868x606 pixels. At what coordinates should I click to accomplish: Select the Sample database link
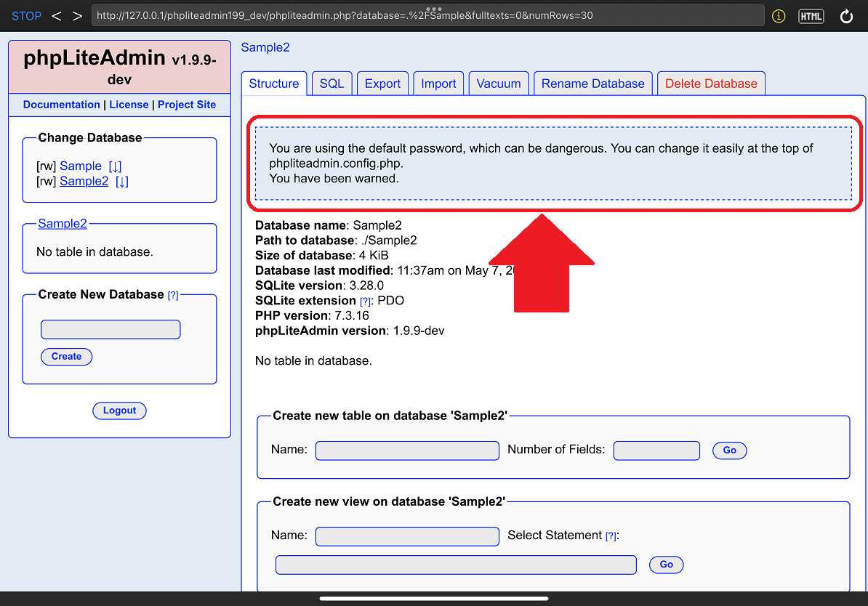pos(81,166)
